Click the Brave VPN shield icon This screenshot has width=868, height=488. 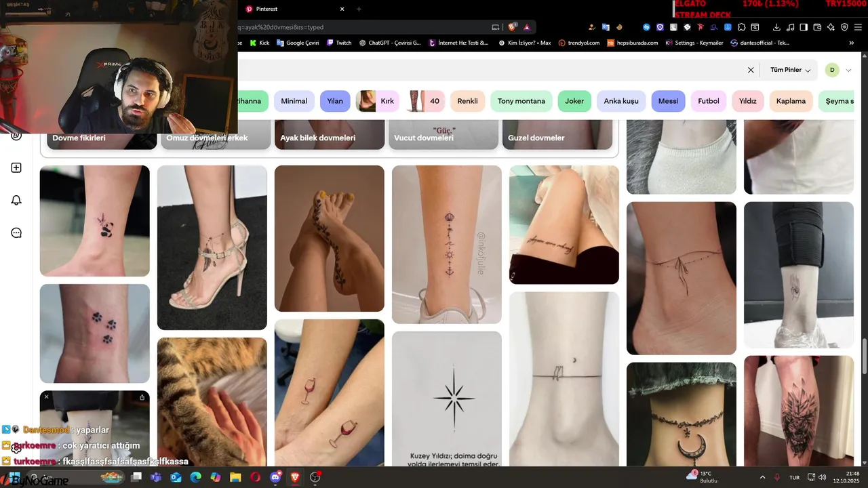tap(844, 27)
